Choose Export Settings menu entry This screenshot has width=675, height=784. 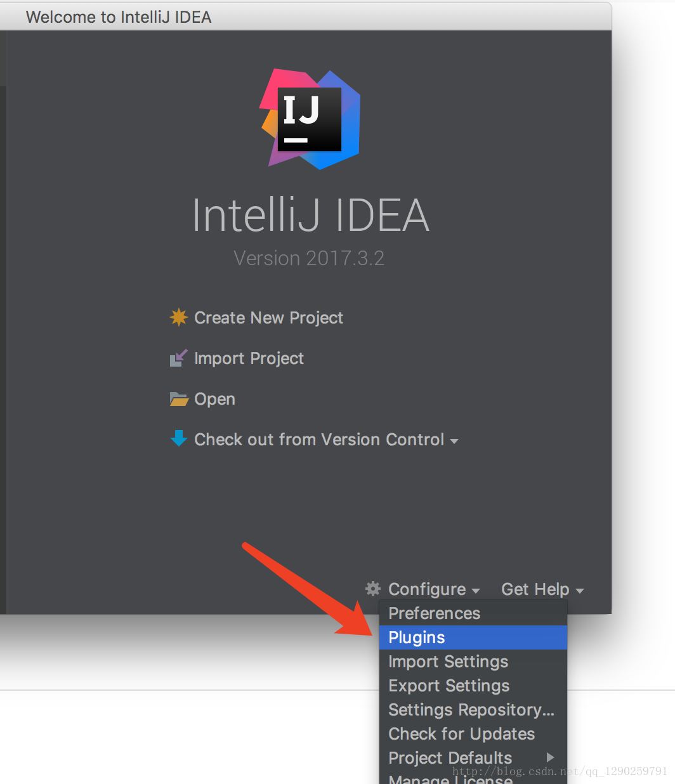click(449, 686)
